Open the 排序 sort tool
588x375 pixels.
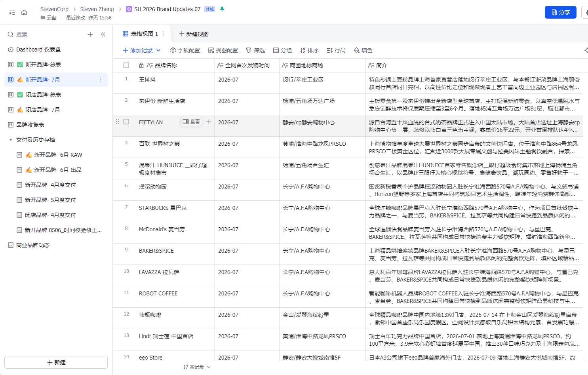[309, 50]
